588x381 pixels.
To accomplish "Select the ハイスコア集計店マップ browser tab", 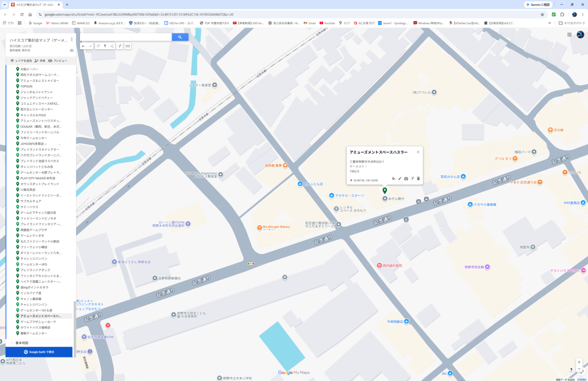I will pyautogui.click(x=35, y=4).
